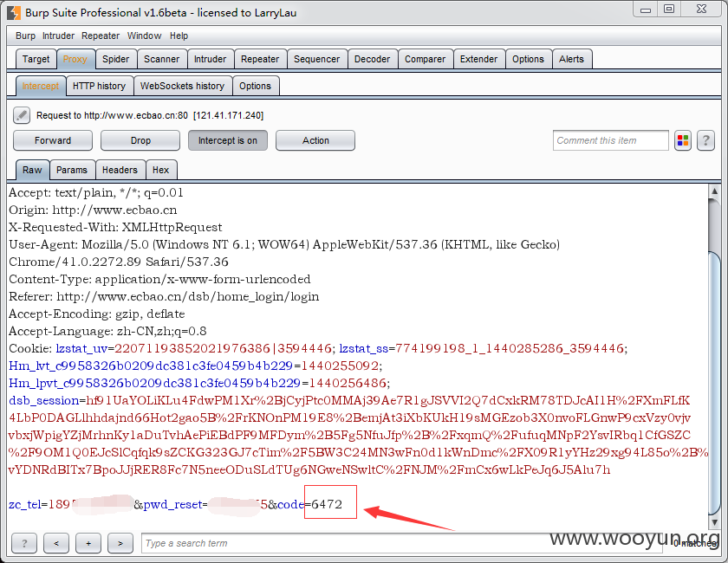Switch to the Hex view tab

(x=160, y=170)
